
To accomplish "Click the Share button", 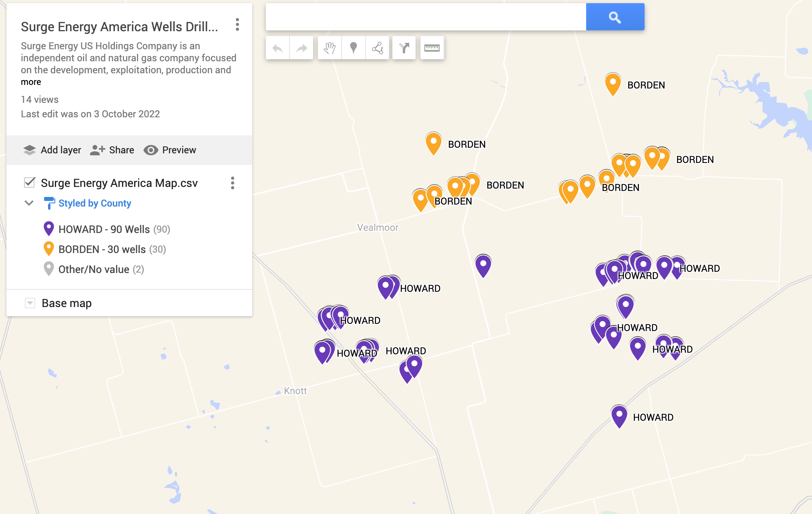I will pos(112,150).
